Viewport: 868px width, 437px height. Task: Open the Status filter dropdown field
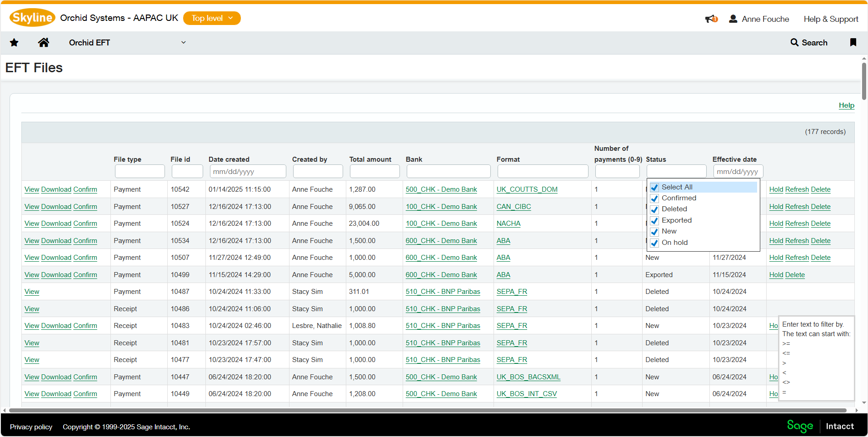676,172
